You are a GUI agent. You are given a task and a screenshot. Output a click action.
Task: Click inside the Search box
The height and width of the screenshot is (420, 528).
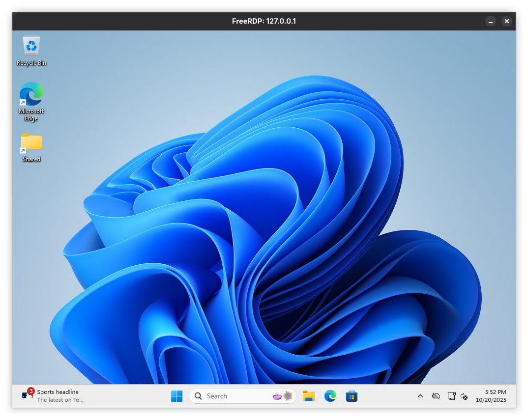click(x=226, y=396)
